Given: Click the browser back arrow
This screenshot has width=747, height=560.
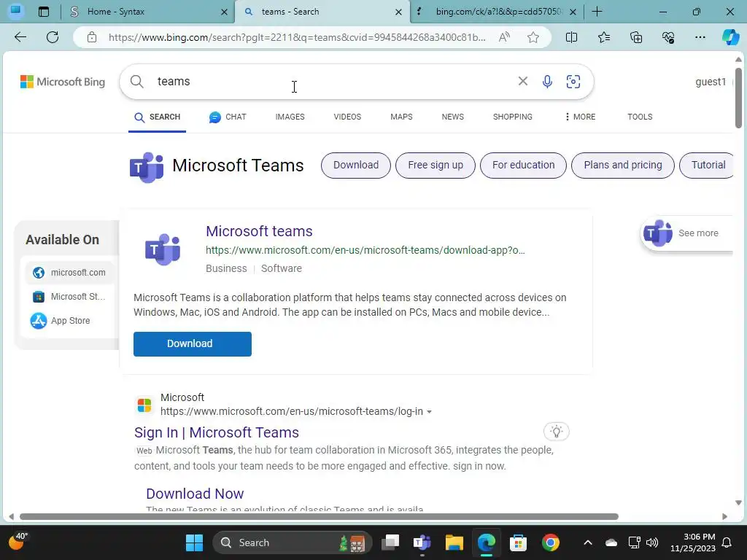Looking at the screenshot, I should (20, 37).
